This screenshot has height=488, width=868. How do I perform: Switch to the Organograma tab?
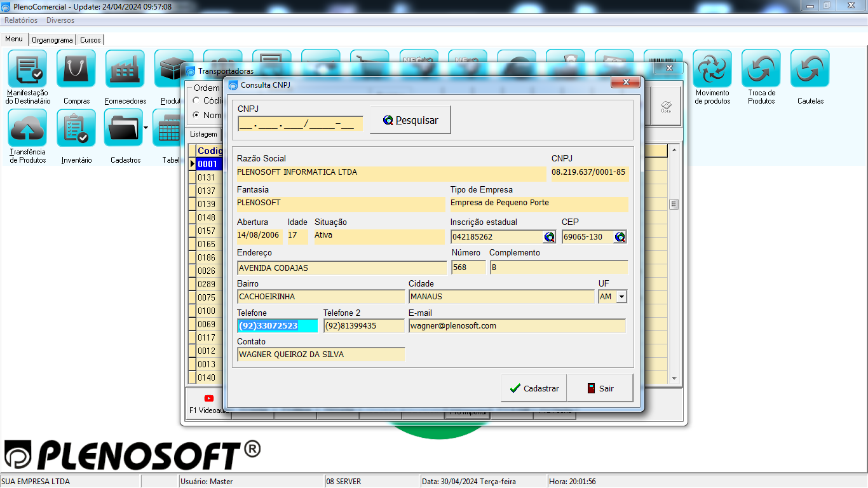coord(52,39)
